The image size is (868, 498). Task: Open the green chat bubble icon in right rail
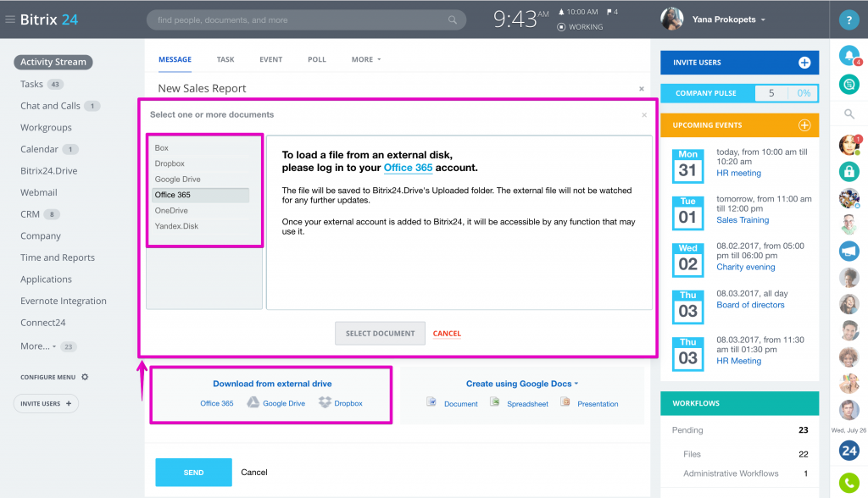(x=849, y=85)
